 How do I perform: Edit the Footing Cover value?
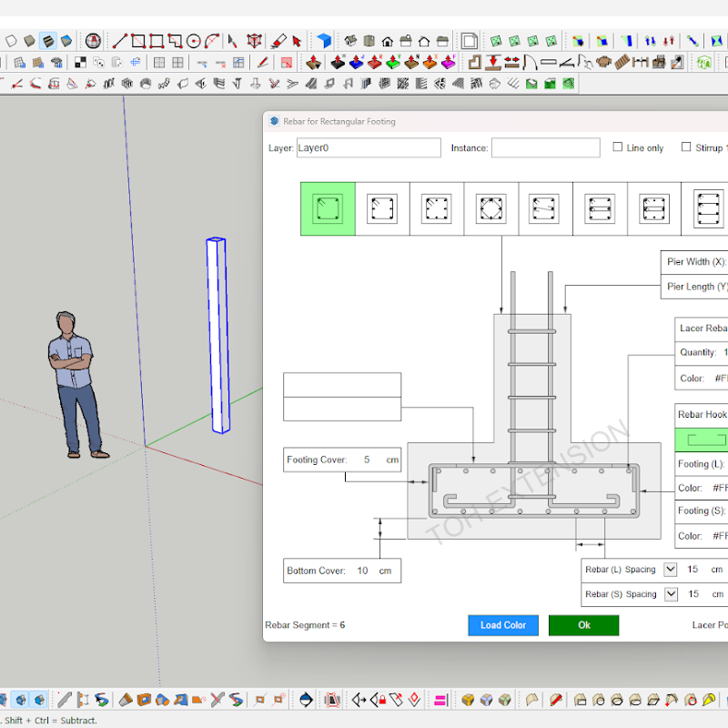(x=367, y=460)
